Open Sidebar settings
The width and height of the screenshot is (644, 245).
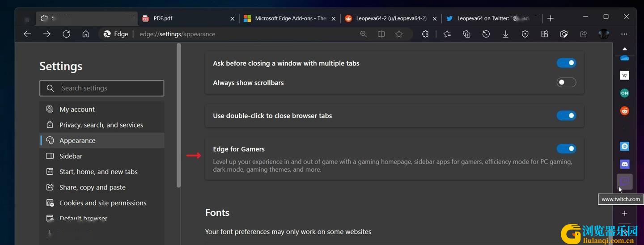[x=102, y=156]
